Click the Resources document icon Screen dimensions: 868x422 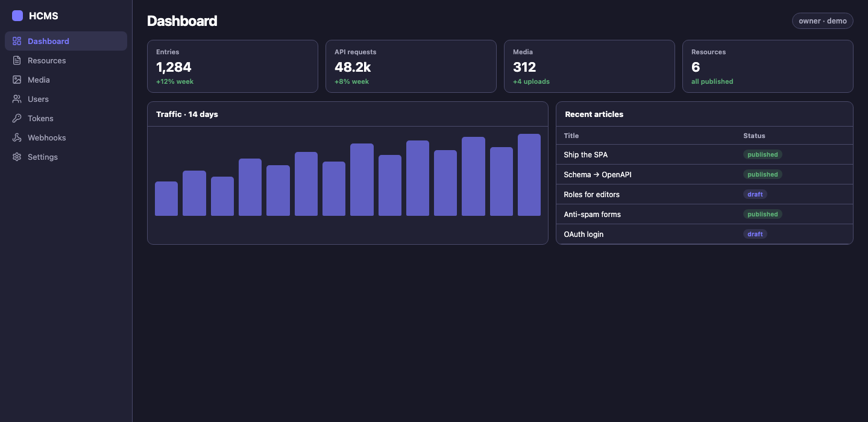[x=17, y=60]
